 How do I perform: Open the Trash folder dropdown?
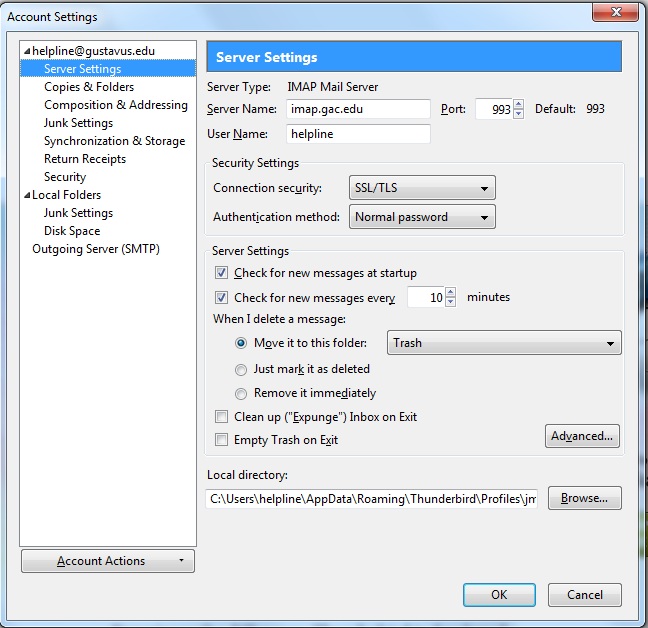click(504, 343)
